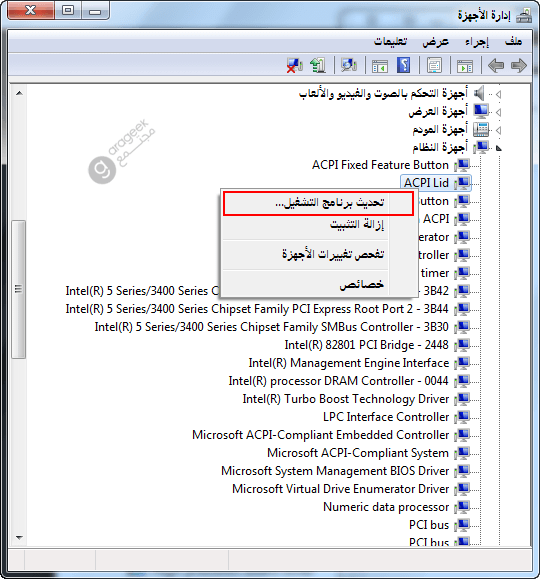The height and width of the screenshot is (579, 540).
Task: Select Microsoft ACPI-Compliant Embedded Controller
Action: coord(321,435)
